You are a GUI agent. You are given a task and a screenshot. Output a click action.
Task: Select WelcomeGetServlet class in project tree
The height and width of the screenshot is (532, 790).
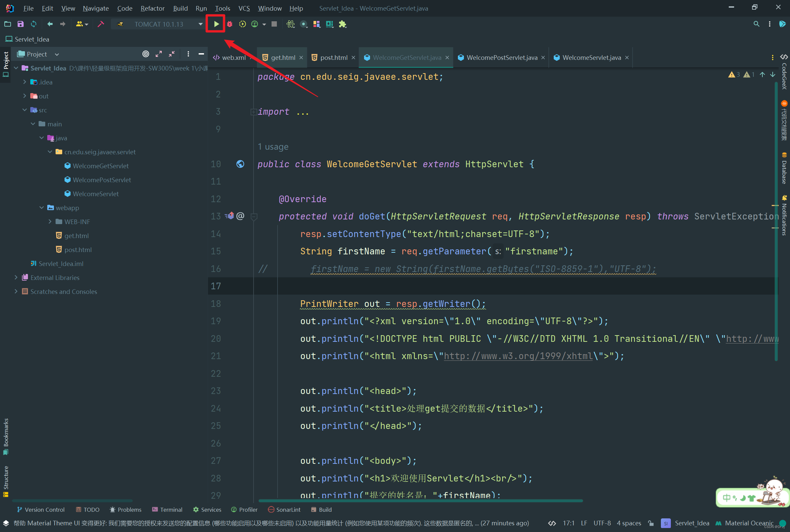(x=101, y=166)
